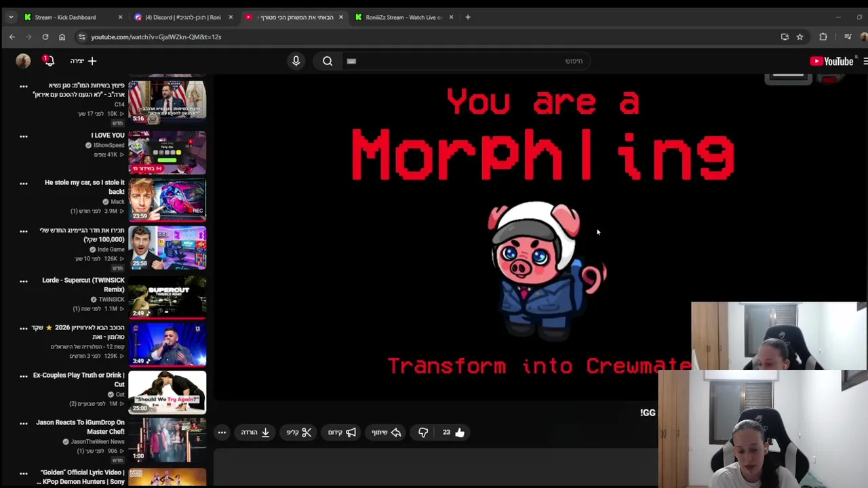Open browser extensions puzzle icon
The height and width of the screenshot is (488, 868).
pos(823,37)
